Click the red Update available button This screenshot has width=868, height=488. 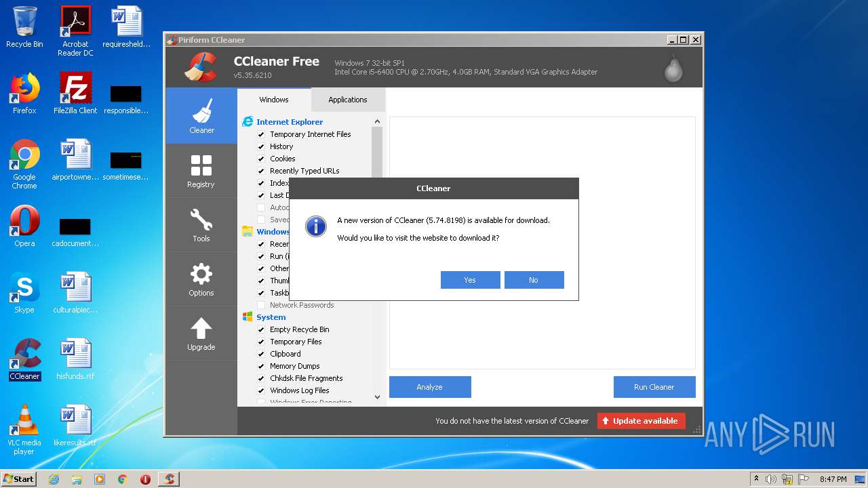point(642,421)
